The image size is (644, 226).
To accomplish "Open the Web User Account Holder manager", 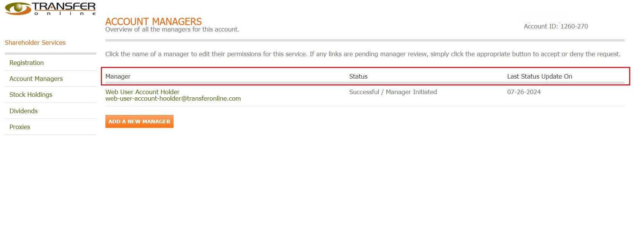I will [x=142, y=92].
